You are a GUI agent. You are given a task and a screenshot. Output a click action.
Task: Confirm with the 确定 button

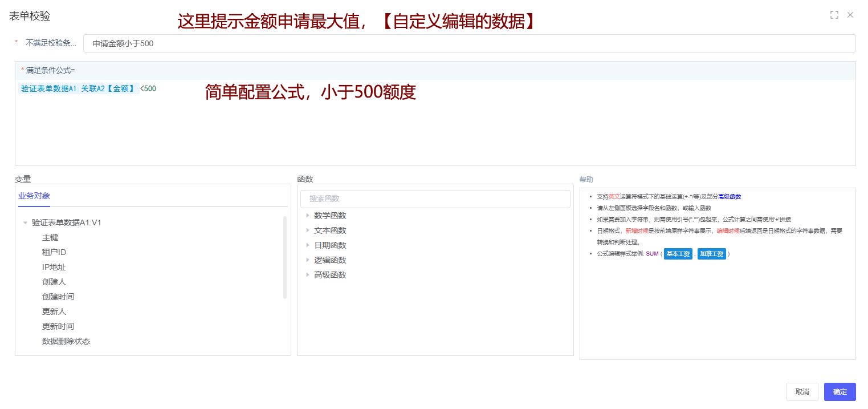[x=840, y=392]
